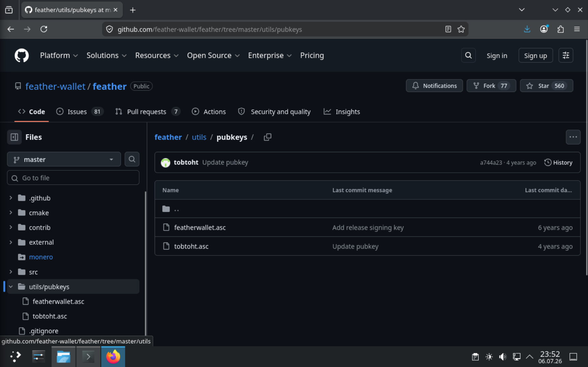The width and height of the screenshot is (588, 367).
Task: Open Firefox hamburger application menu
Action: (x=577, y=29)
